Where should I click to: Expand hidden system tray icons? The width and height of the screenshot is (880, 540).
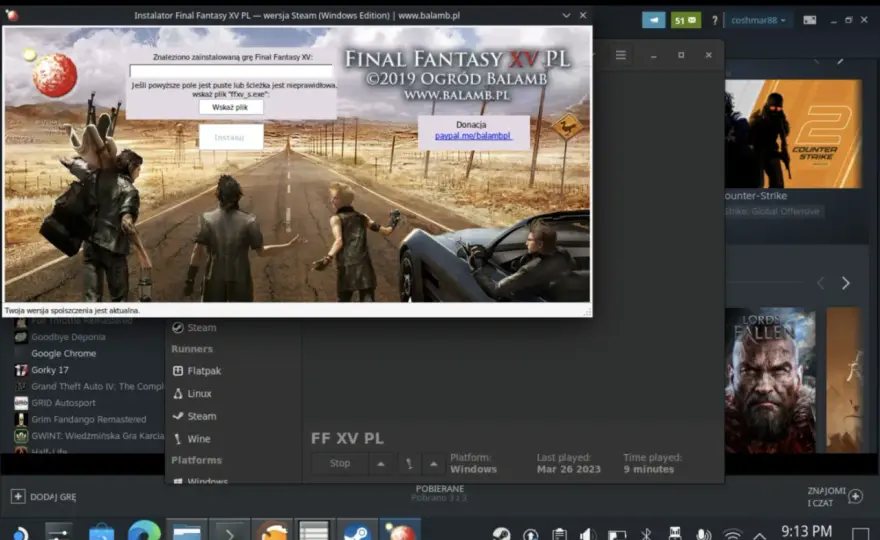pyautogui.click(x=759, y=535)
